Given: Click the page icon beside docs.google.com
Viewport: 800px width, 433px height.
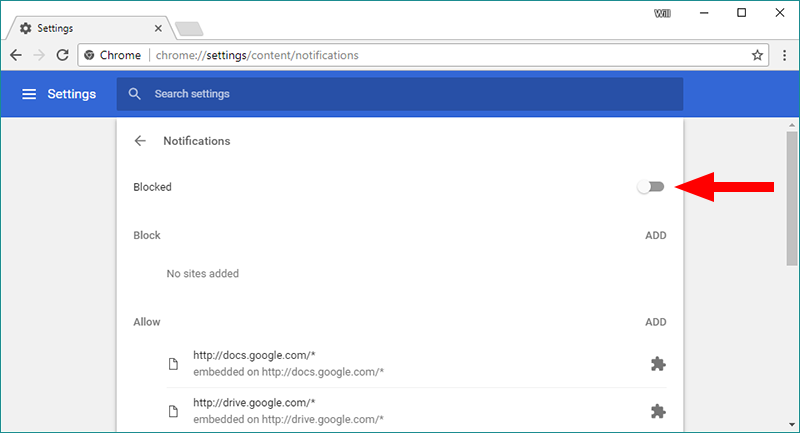Looking at the screenshot, I should click(x=173, y=364).
